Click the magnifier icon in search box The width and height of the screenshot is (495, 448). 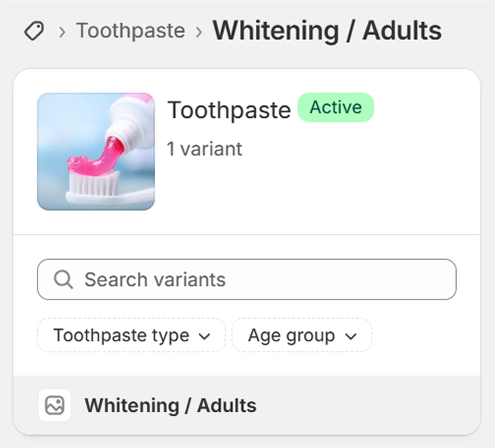pyautogui.click(x=63, y=280)
